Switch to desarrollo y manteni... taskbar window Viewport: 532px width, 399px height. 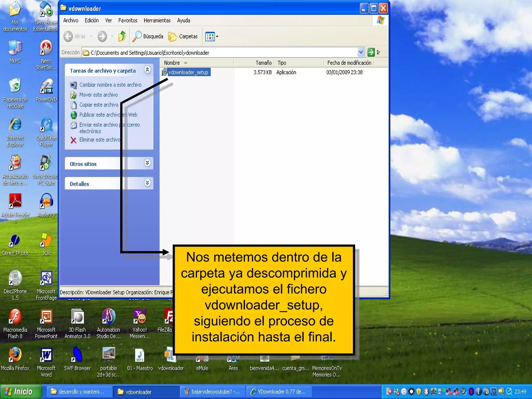(x=79, y=392)
